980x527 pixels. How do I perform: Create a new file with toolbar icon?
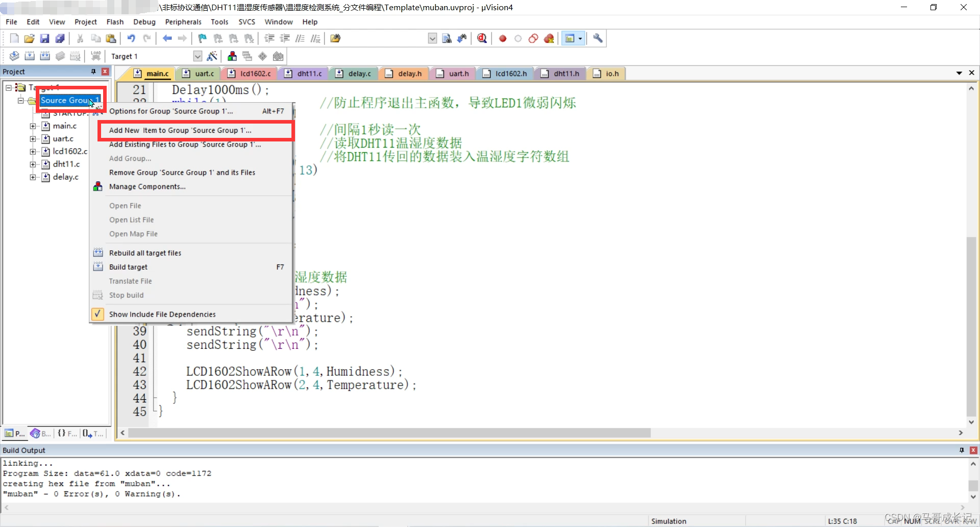[x=14, y=38]
